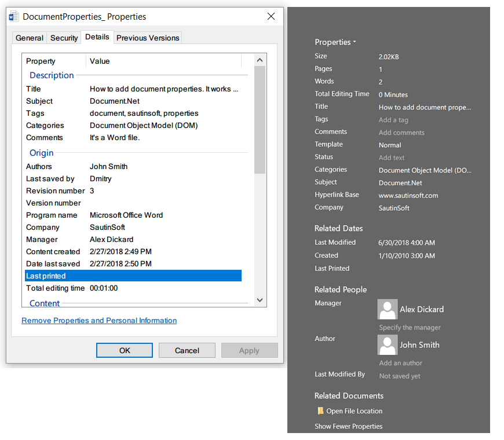The height and width of the screenshot is (440, 504).
Task: Switch to the General tab
Action: click(x=30, y=38)
